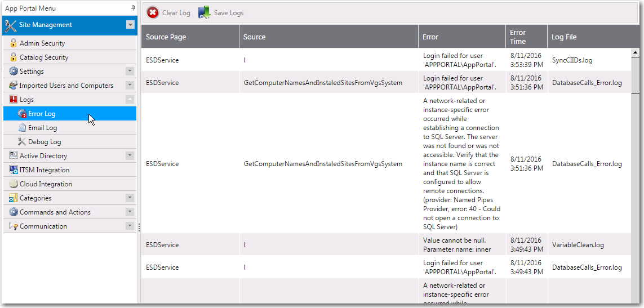
Task: Click the Save Logs disk icon
Action: pyautogui.click(x=204, y=13)
